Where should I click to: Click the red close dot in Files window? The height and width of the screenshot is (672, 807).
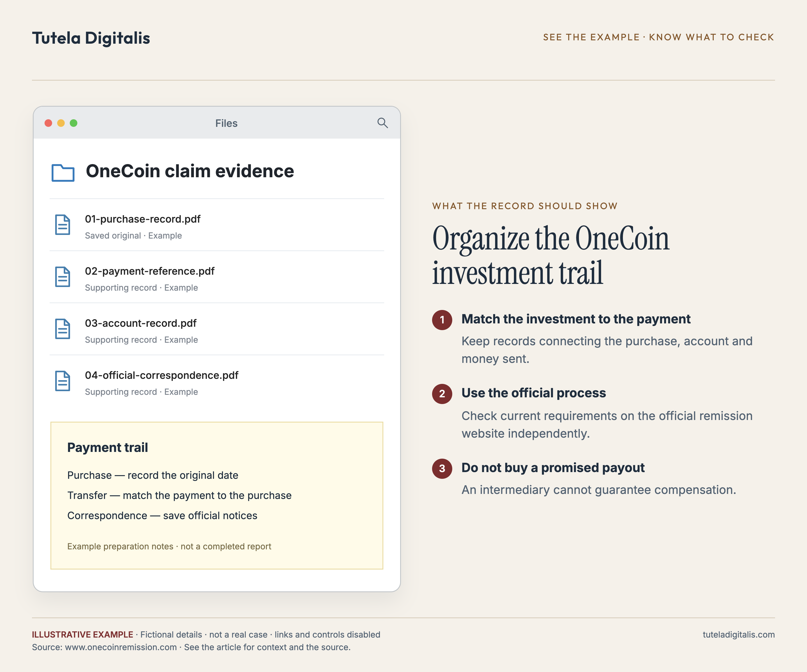(48, 123)
